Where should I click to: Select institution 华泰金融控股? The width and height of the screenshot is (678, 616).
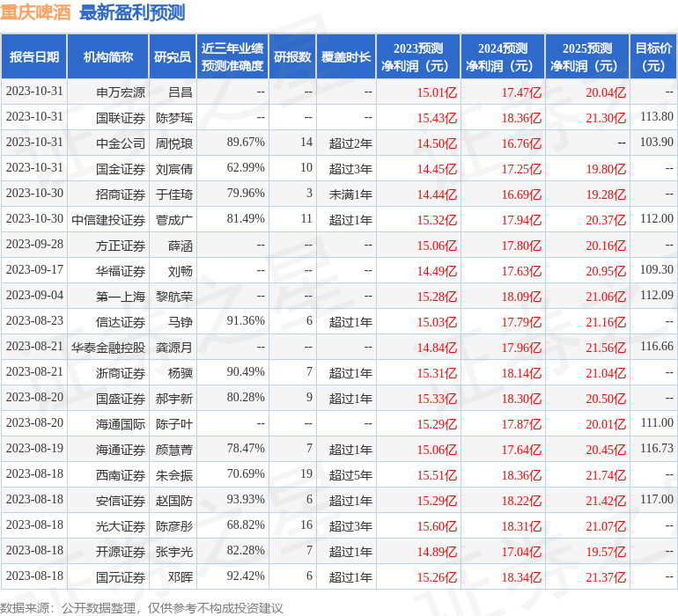point(108,348)
